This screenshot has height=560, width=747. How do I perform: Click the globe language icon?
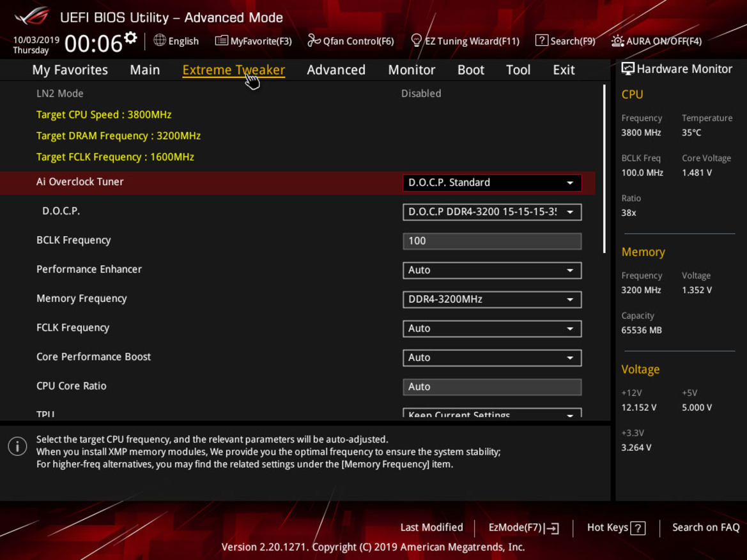[x=160, y=40]
